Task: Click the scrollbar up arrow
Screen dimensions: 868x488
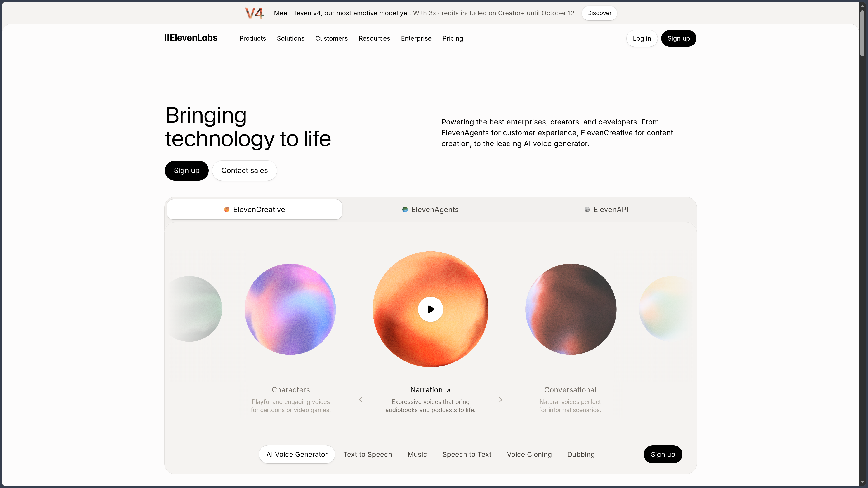Action: (862, 6)
